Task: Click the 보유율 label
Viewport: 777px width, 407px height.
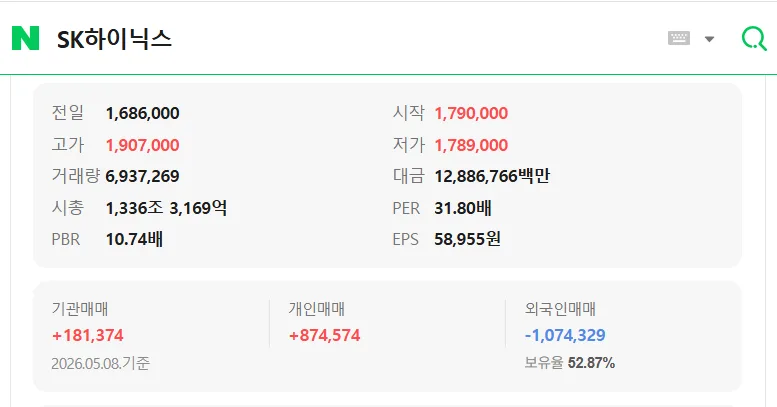Action: [544, 363]
